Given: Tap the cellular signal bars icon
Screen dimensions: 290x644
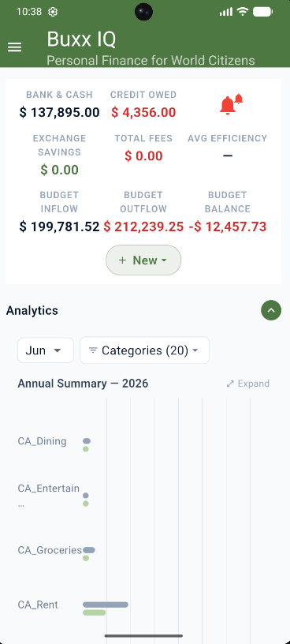Looking at the screenshot, I should (x=226, y=12).
